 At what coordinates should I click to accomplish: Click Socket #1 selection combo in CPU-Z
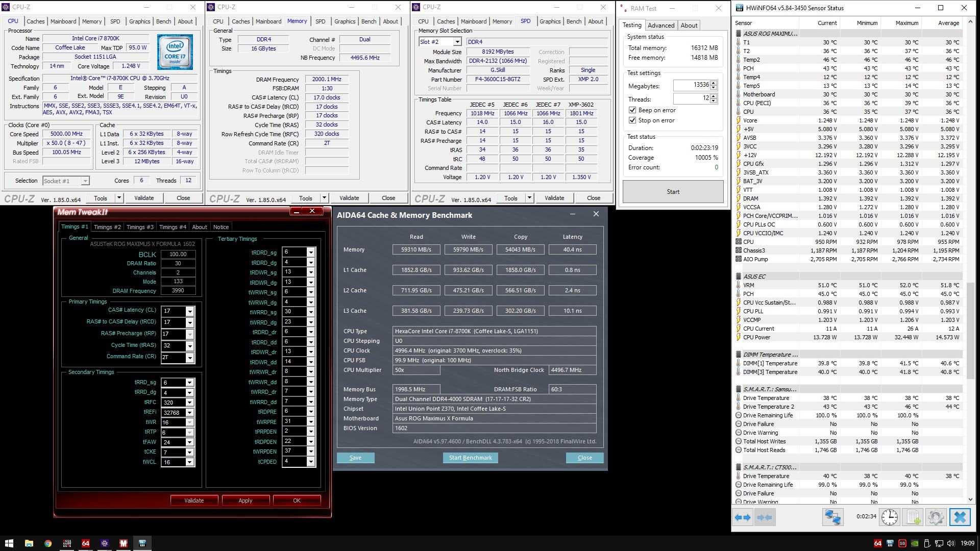click(66, 181)
